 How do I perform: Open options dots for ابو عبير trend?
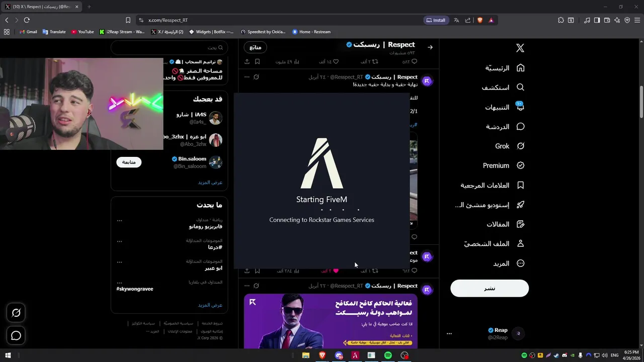[x=119, y=262]
